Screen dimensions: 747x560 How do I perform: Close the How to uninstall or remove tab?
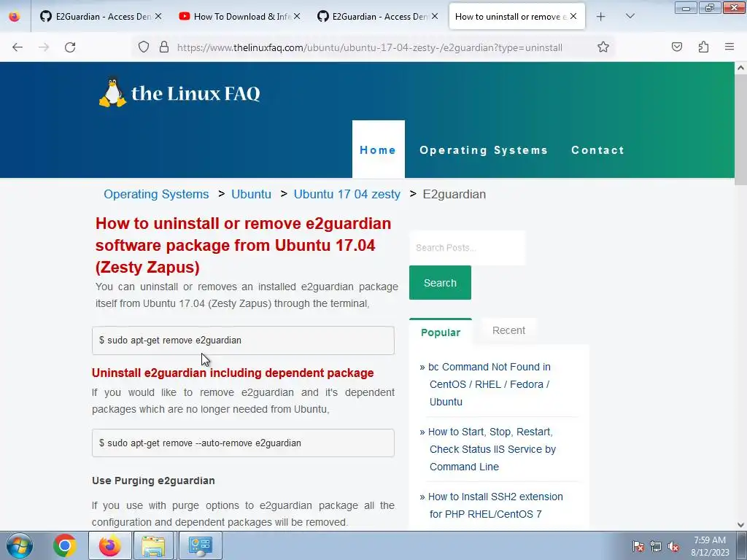coord(573,16)
